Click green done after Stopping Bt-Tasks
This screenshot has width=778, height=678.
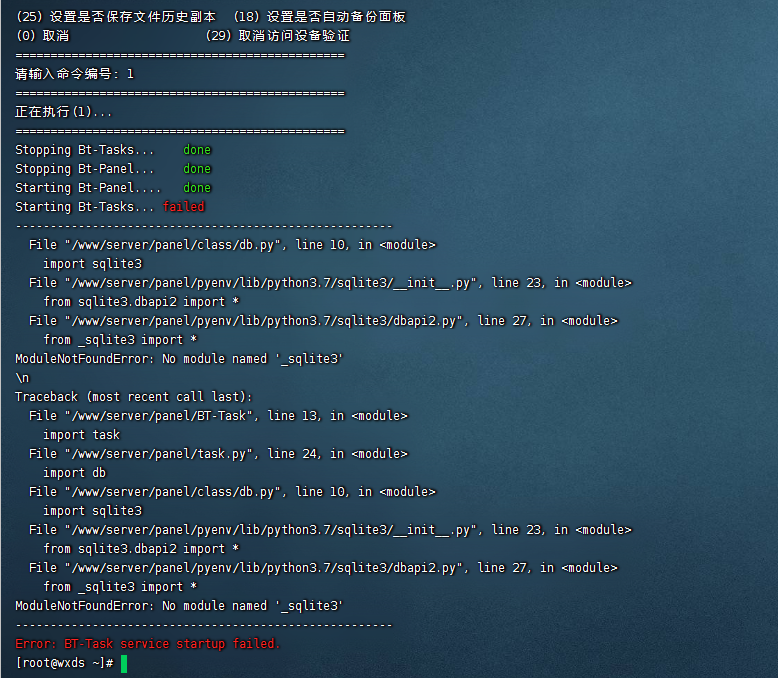(197, 150)
